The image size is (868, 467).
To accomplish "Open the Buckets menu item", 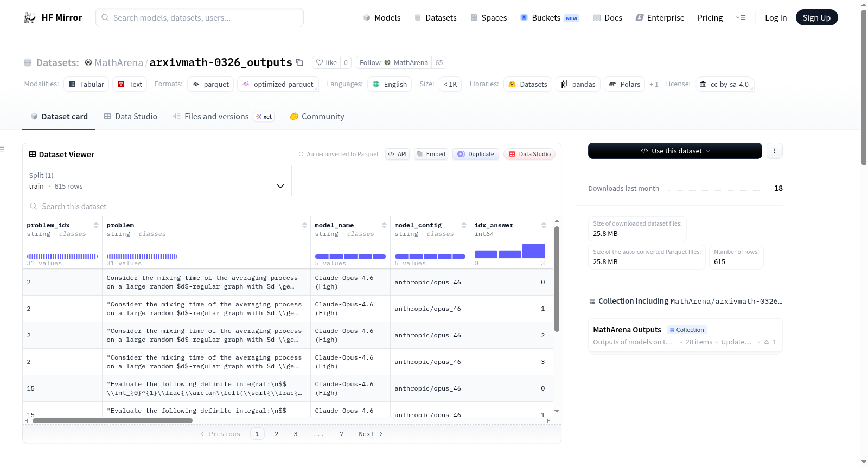I will coord(550,17).
